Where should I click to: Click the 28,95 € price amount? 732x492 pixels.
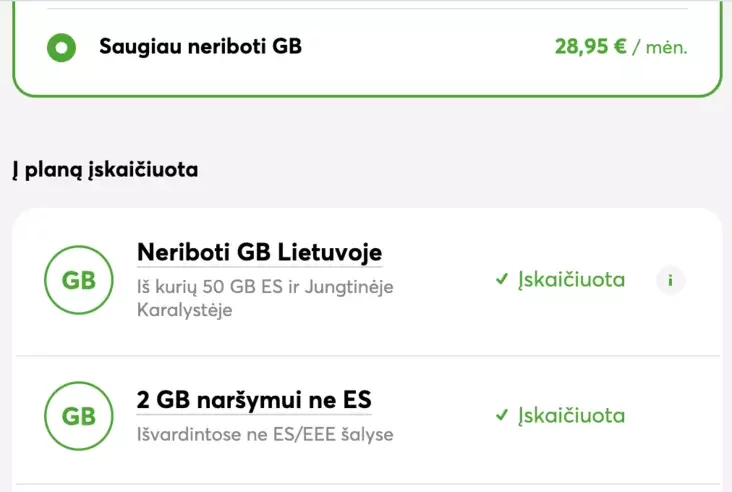tap(583, 46)
